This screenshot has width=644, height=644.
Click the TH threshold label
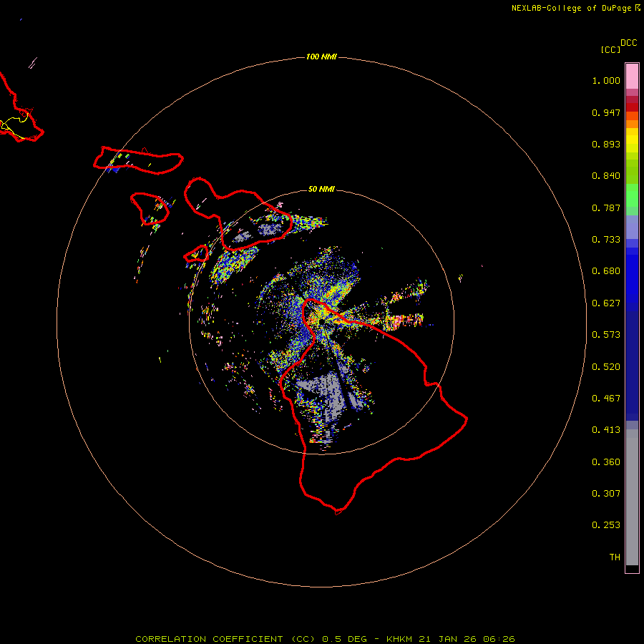[x=615, y=557]
